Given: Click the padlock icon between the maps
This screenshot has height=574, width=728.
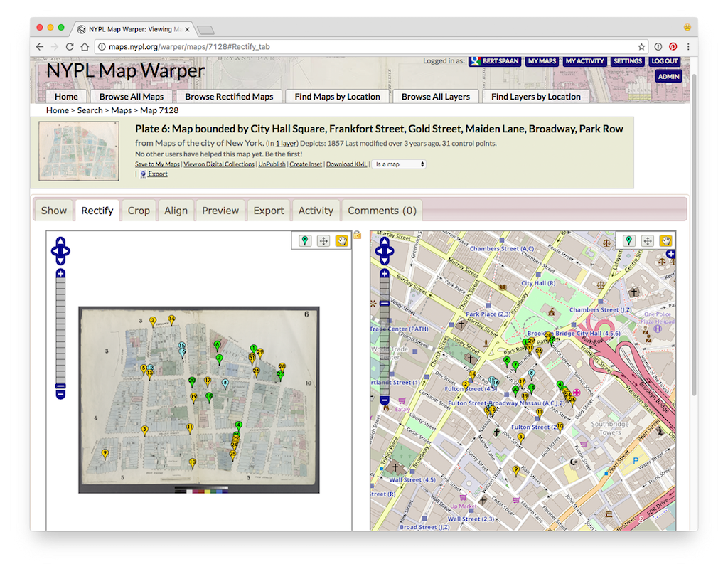Looking at the screenshot, I should pos(357,235).
